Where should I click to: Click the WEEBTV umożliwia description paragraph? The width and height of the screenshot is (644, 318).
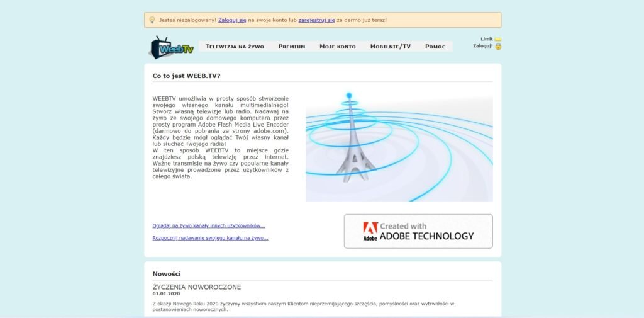[x=221, y=137]
